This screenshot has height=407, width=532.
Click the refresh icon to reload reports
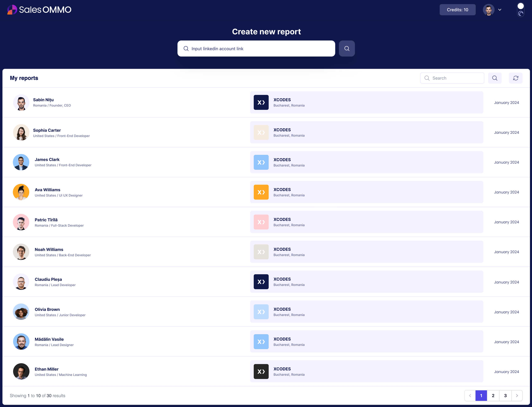(x=516, y=78)
